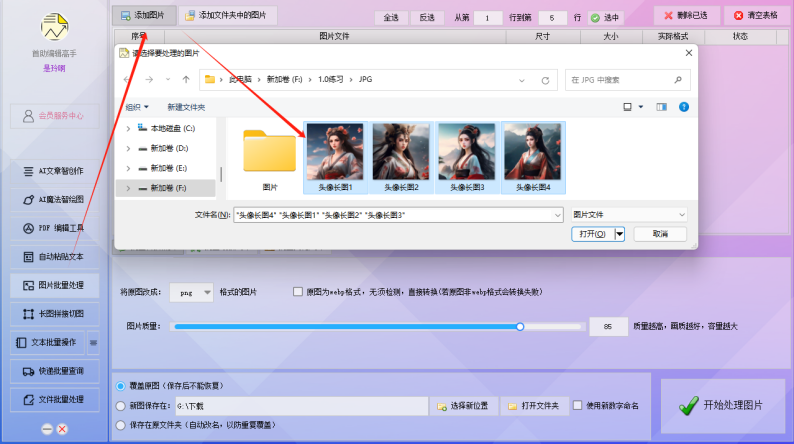Click the start row number field
794x444 pixels.
pyautogui.click(x=487, y=18)
